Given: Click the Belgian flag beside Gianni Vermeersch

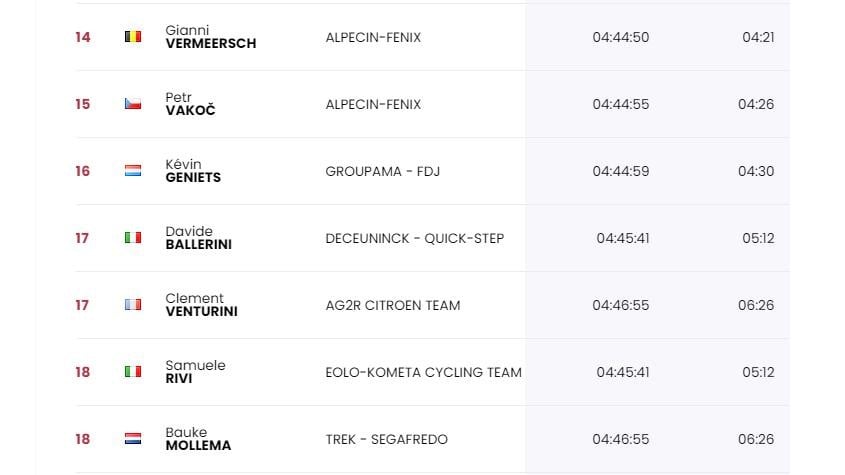Looking at the screenshot, I should tap(133, 37).
